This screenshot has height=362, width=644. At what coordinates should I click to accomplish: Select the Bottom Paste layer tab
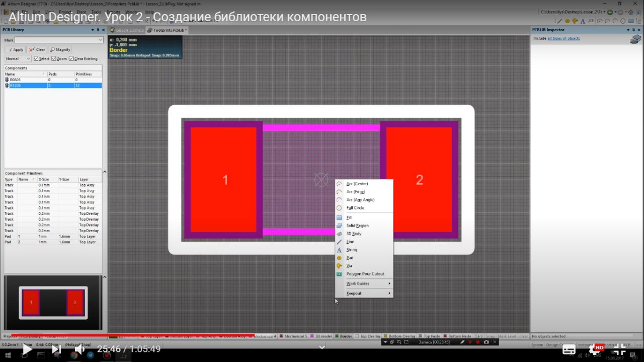pyautogui.click(x=457, y=336)
